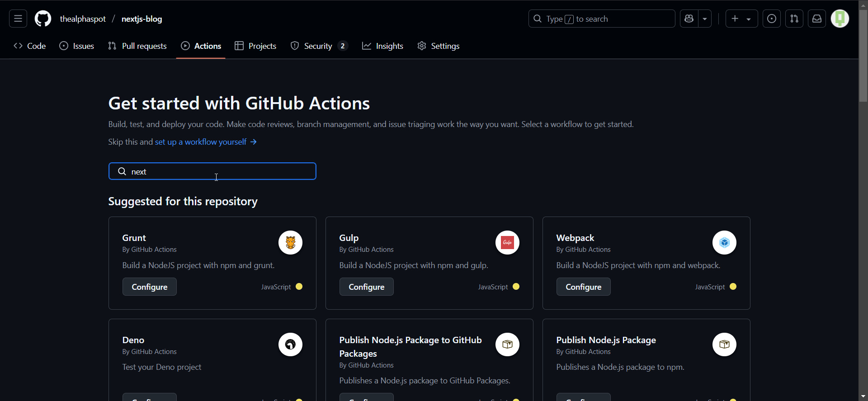The width and height of the screenshot is (868, 401).
Task: Switch to the Code tab
Action: click(30, 46)
